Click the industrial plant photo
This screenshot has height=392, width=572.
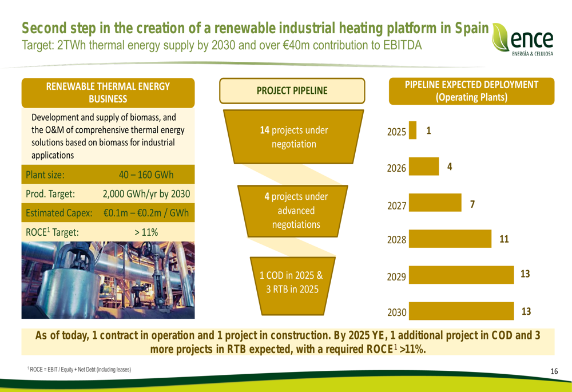pyautogui.click(x=108, y=280)
